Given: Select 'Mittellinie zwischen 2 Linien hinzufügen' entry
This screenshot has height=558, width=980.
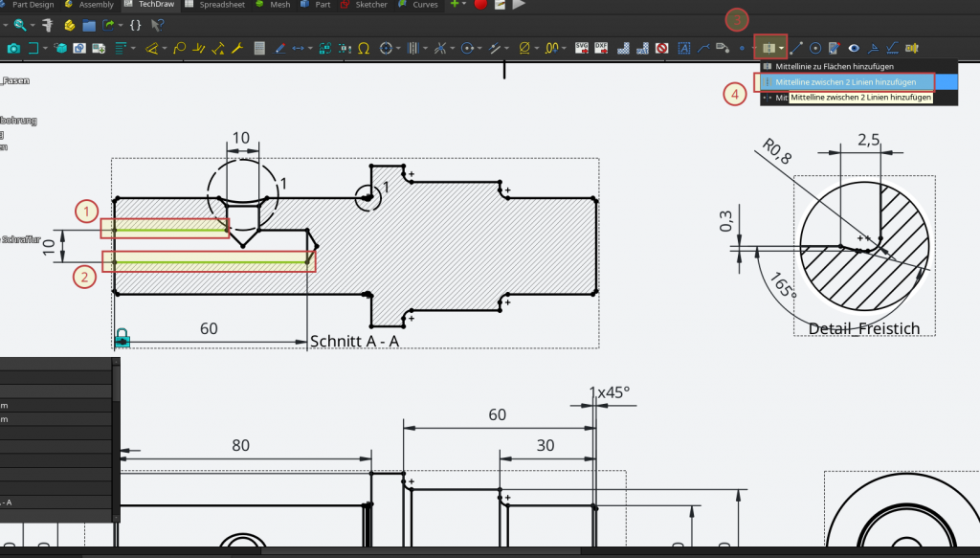Looking at the screenshot, I should 845,82.
